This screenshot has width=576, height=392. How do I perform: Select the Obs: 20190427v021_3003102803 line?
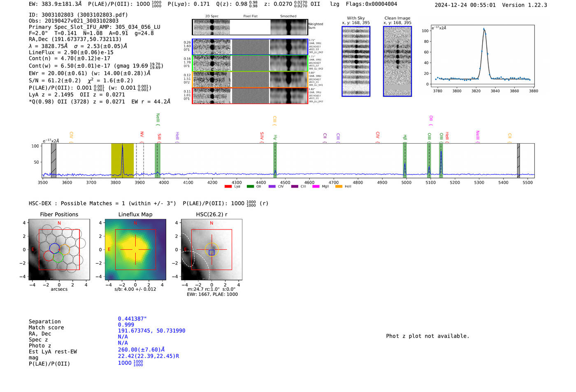pyautogui.click(x=74, y=21)
